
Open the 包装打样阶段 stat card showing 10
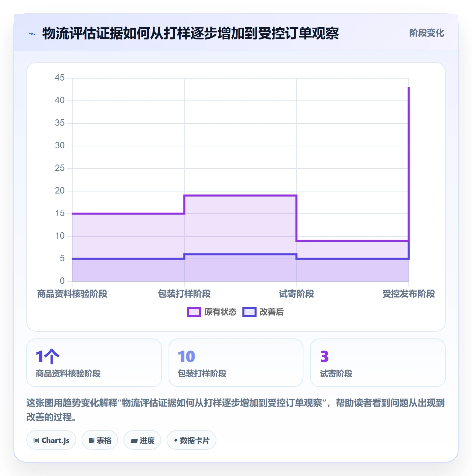[x=236, y=363]
